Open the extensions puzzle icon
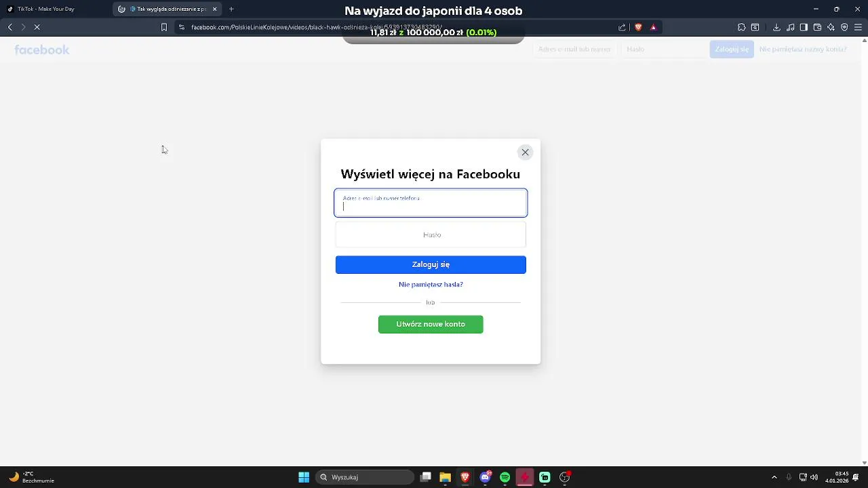868x488 pixels. (x=742, y=27)
